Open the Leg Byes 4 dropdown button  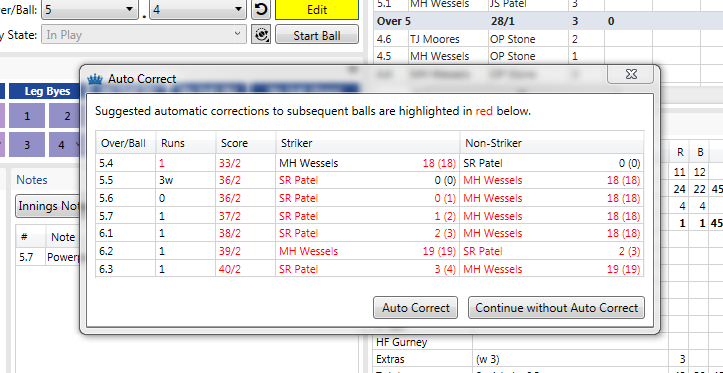65,145
